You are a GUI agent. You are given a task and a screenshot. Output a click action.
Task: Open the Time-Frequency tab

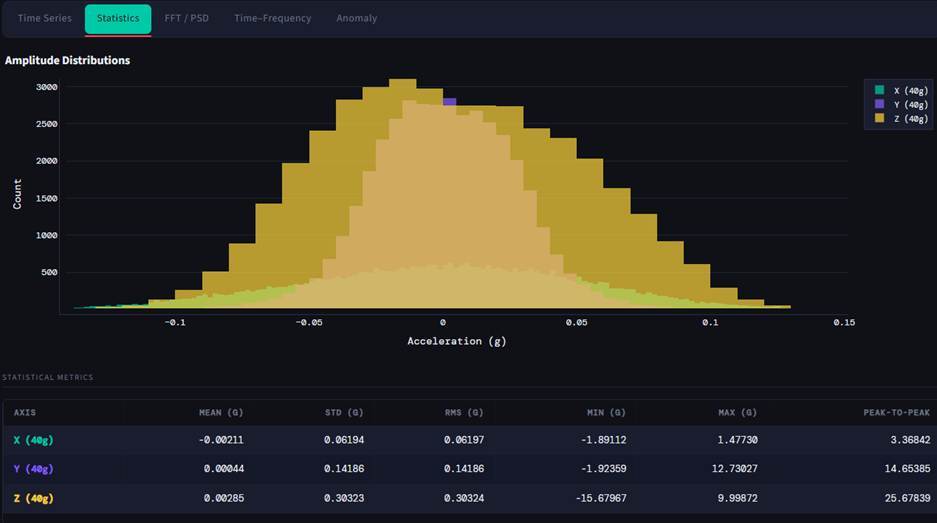click(x=272, y=19)
